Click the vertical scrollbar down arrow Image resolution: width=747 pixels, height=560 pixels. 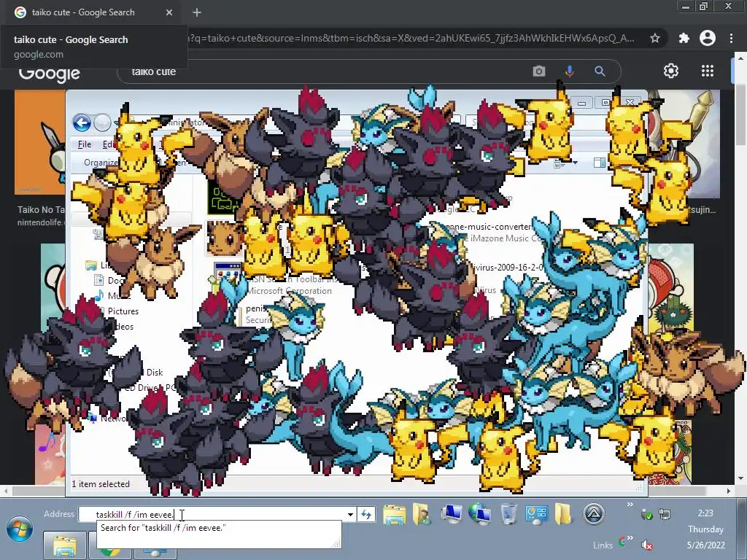(x=740, y=478)
